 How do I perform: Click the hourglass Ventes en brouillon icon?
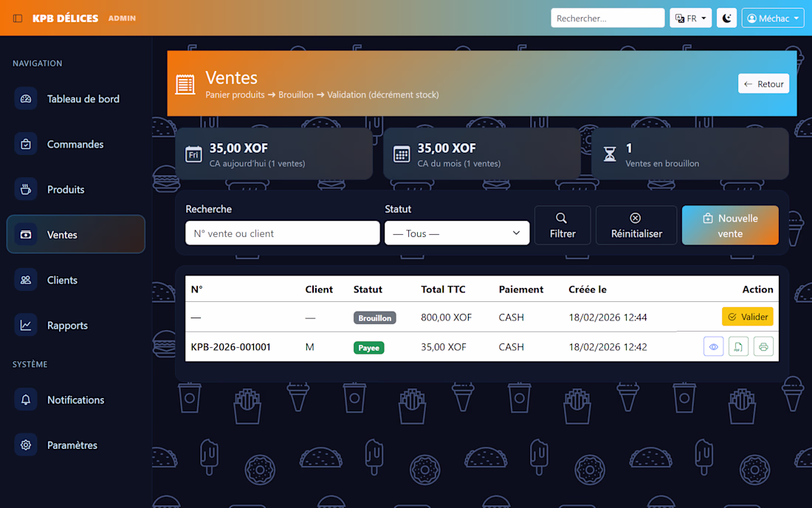[610, 154]
